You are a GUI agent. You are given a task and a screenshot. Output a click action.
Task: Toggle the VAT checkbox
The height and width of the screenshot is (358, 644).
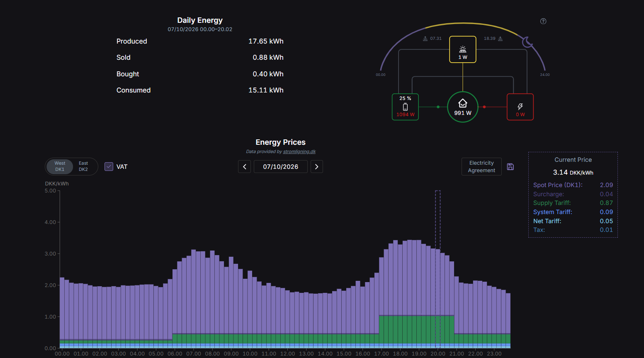coord(109,167)
